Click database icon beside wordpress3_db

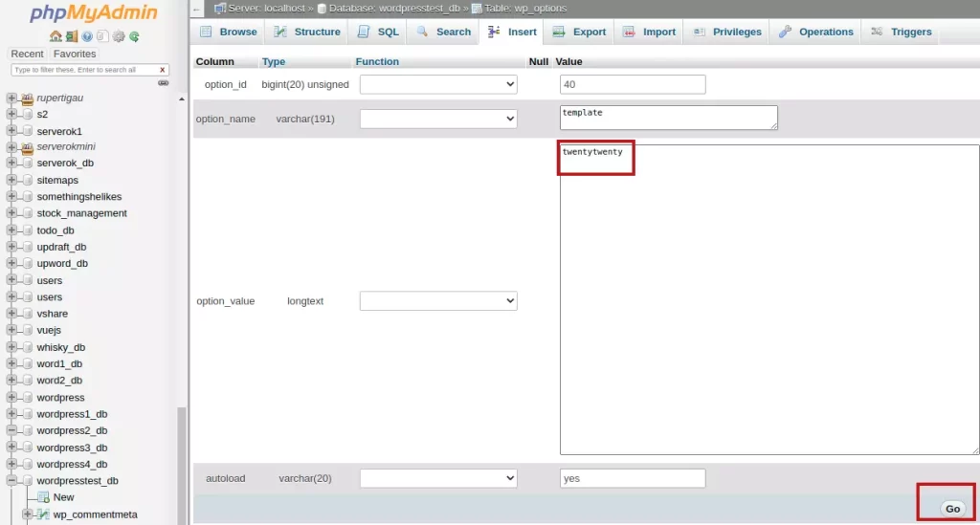[x=27, y=448]
